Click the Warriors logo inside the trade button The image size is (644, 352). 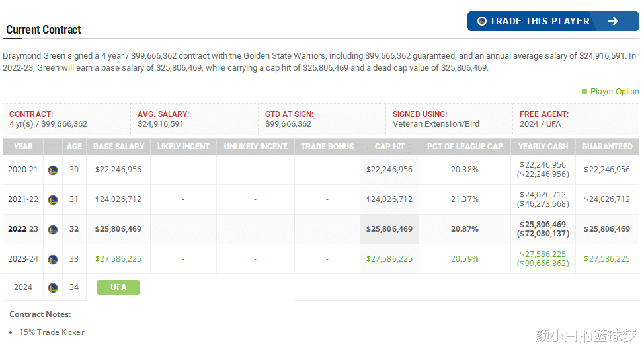pos(482,21)
